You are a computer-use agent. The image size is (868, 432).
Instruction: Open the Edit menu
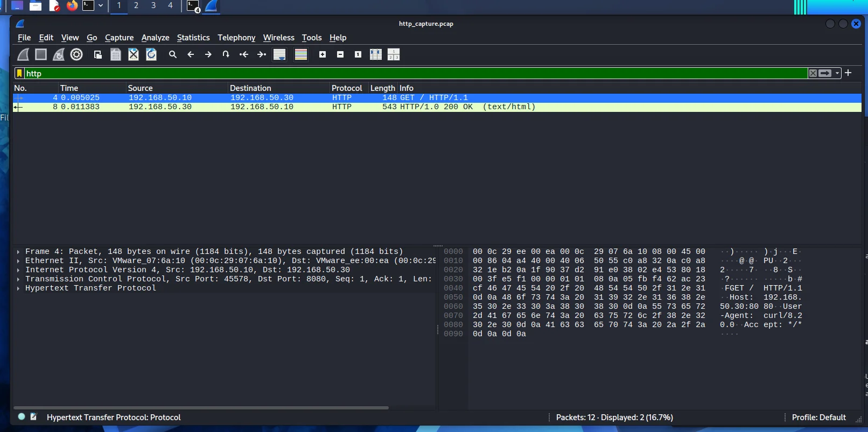coord(46,38)
